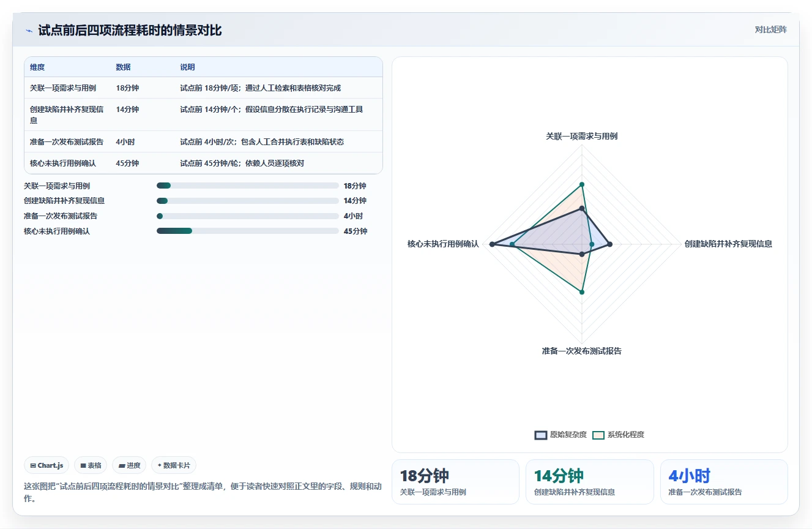Click radar axis label 准备一次发布测试报告

(582, 351)
